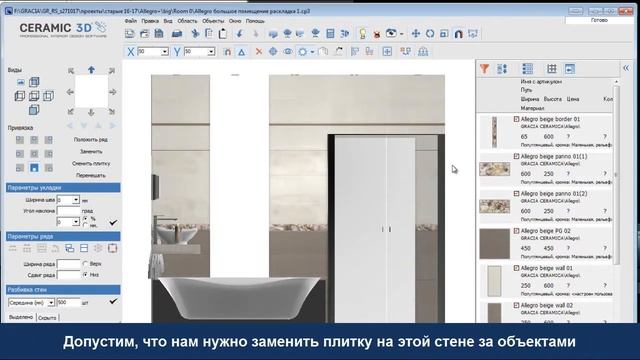Toggle checkbox beside Allegro beige wall 01
Screen dimensions: 640x360
516,268
